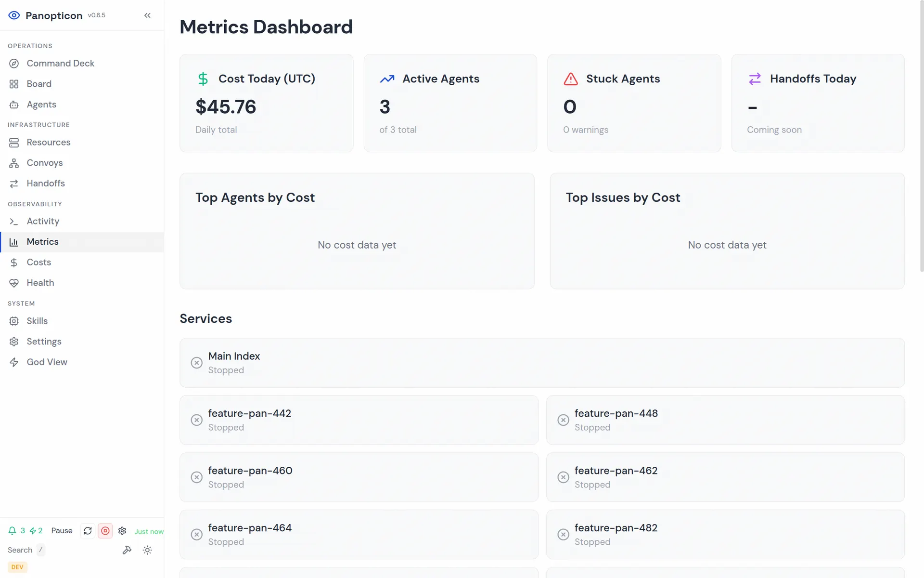This screenshot has width=924, height=578.
Task: Select the feature-pan-460 service name
Action: [250, 471]
